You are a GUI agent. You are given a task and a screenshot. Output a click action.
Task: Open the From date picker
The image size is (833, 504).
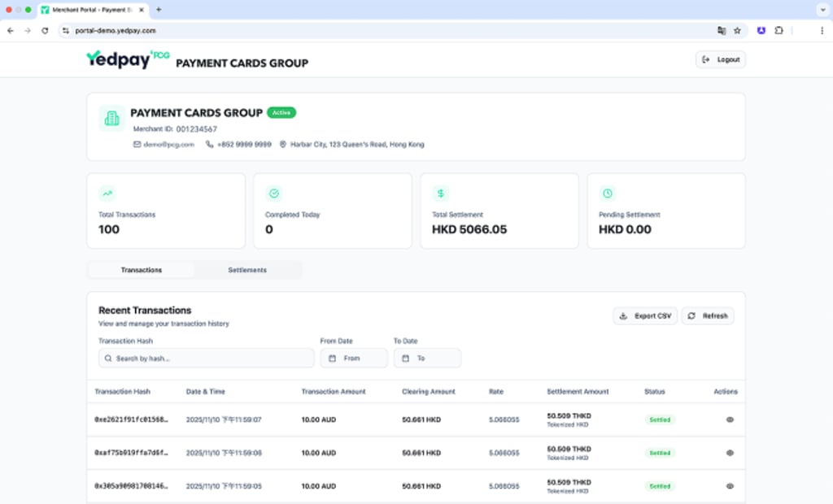pyautogui.click(x=354, y=358)
